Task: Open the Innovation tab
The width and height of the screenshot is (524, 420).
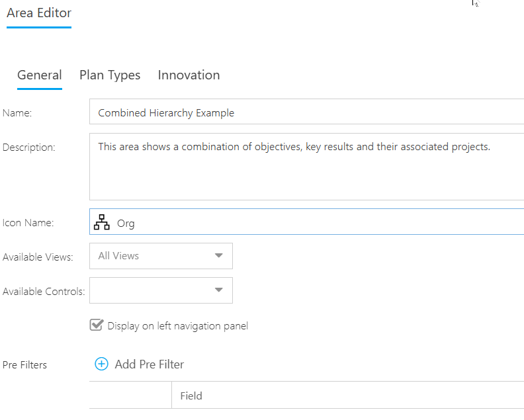Action: point(189,75)
